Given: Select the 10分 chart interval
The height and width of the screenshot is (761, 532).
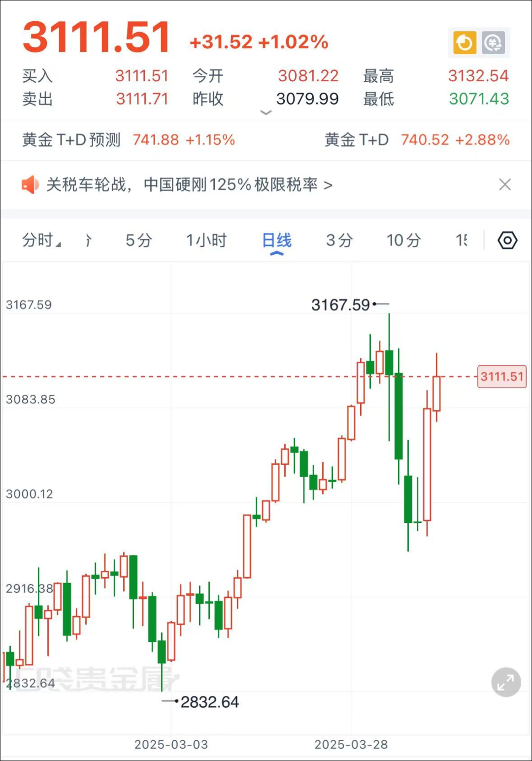Looking at the screenshot, I should pos(403,241).
